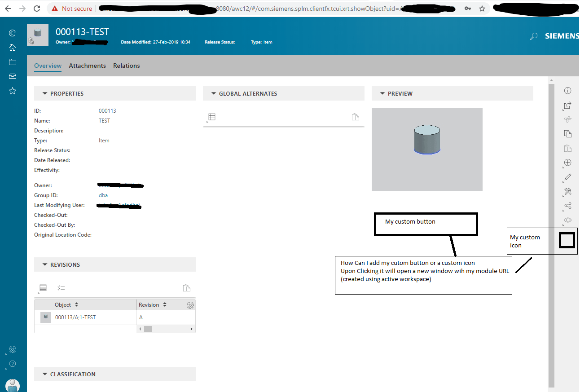The image size is (580, 392).
Task: Expand the CLASSIFICATION section
Action: click(x=44, y=374)
